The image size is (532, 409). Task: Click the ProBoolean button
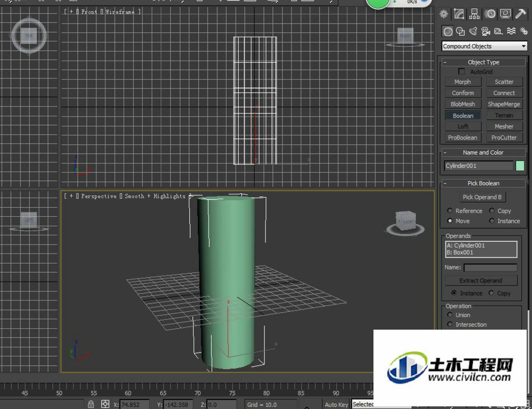coord(463,137)
